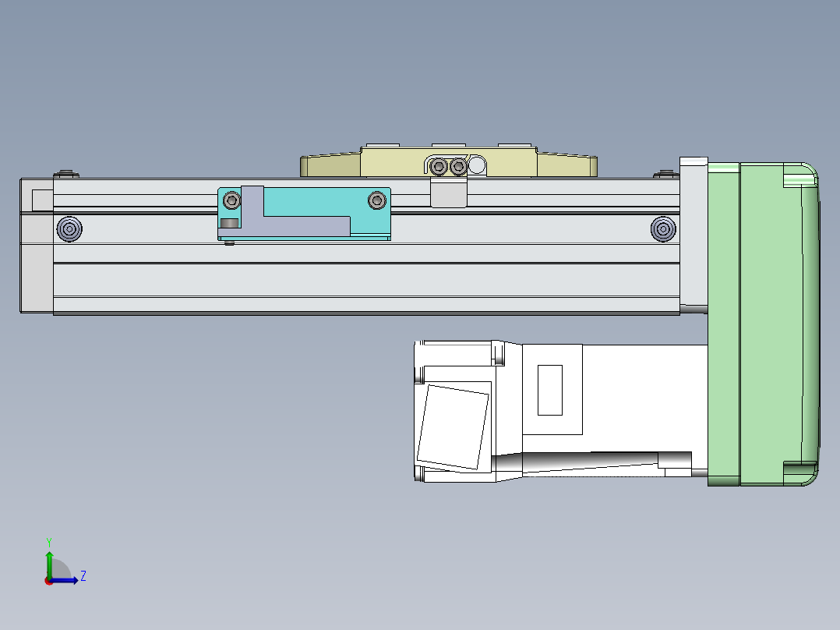Select the right hex screw on yellow carriage
Viewport: 840px width, 630px height.
[458, 167]
